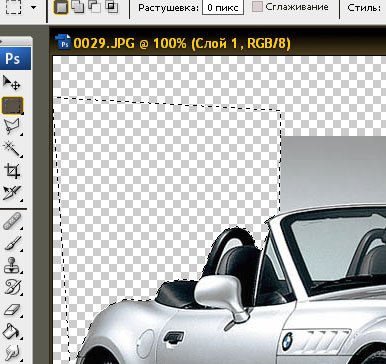Image resolution: width=386 pixels, height=364 pixels.
Task: Select the Move tool
Action: click(x=12, y=83)
